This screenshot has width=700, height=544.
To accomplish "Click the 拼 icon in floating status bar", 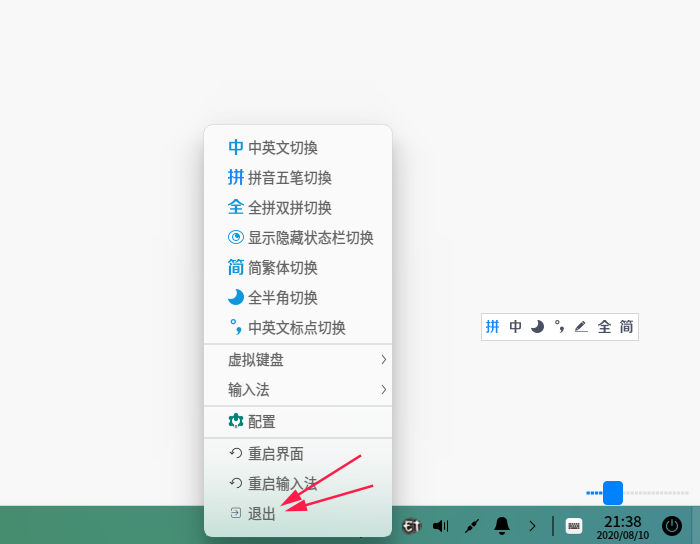I will [492, 327].
